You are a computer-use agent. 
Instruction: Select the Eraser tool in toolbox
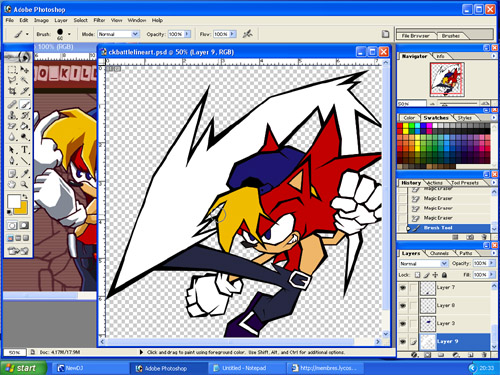tap(12, 126)
